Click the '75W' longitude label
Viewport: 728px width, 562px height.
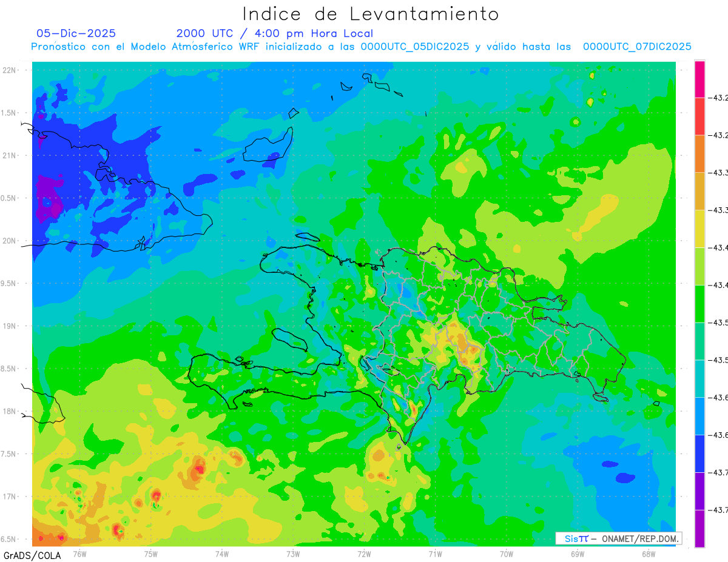pos(150,554)
